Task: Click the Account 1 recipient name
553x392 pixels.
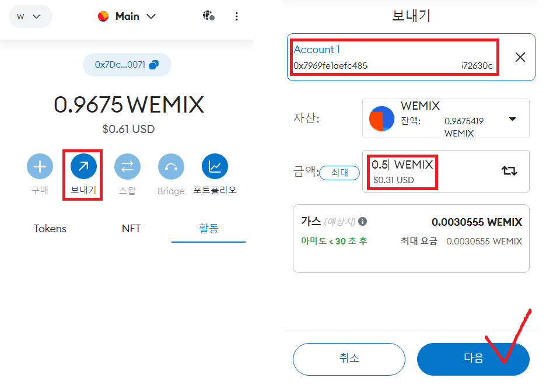Action: (317, 50)
